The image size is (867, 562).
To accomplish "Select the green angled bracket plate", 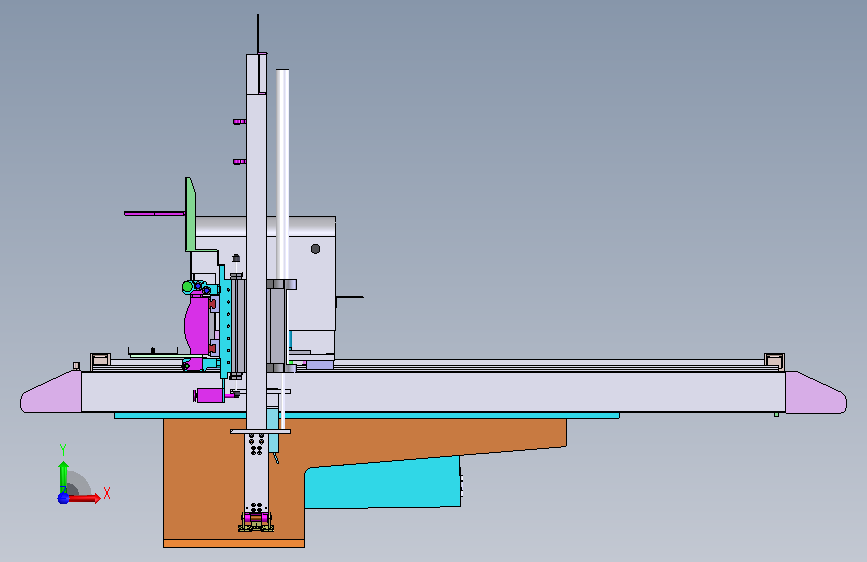I will click(191, 216).
